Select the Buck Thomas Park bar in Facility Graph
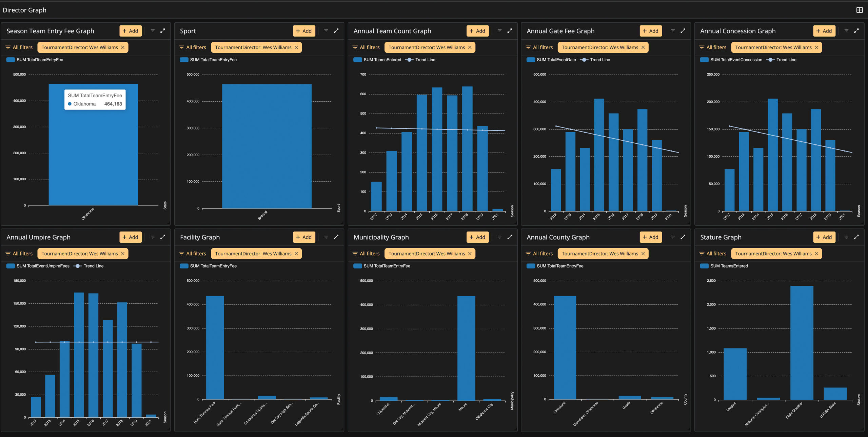The image size is (868, 437). 215,347
